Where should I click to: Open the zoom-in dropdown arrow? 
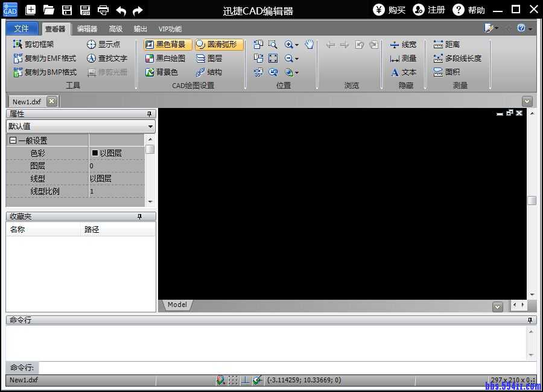[297, 45]
